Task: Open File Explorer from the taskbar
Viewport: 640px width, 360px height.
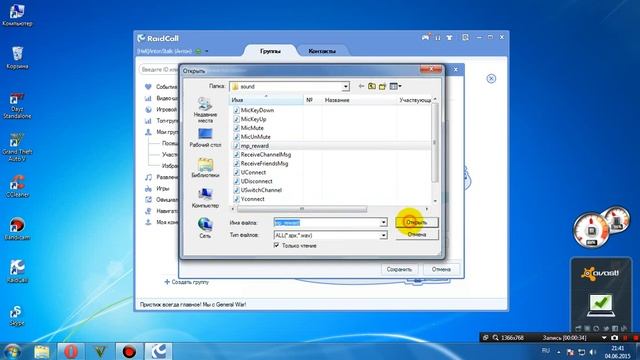Action: tap(42, 351)
